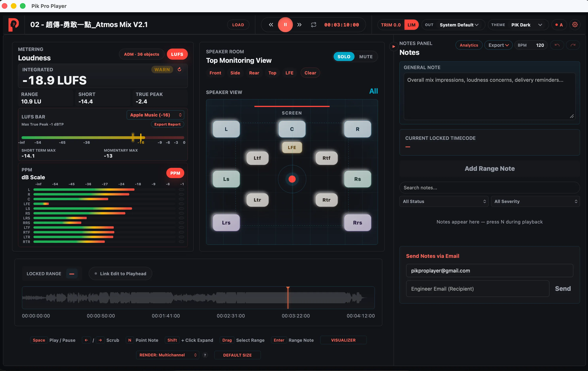The width and height of the screenshot is (588, 371).
Task: Select the Rtf top front right speaker
Action: [326, 158]
